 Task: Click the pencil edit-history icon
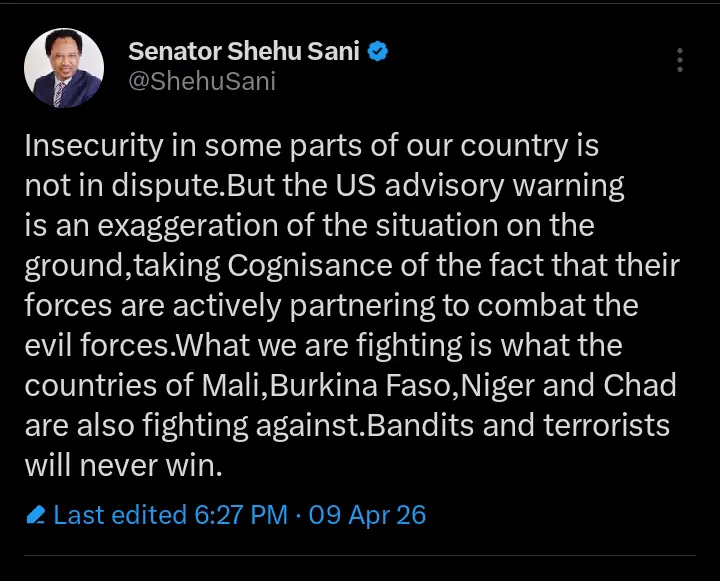pyautogui.click(x=36, y=516)
